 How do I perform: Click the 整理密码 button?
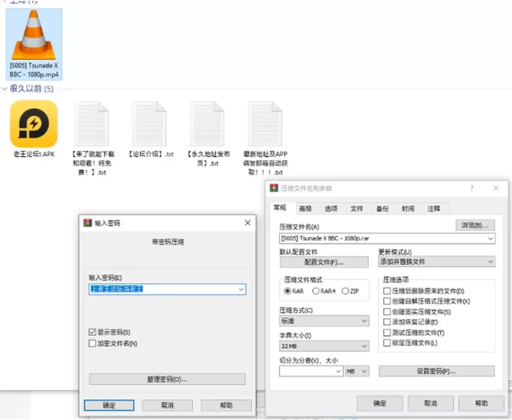(167, 379)
